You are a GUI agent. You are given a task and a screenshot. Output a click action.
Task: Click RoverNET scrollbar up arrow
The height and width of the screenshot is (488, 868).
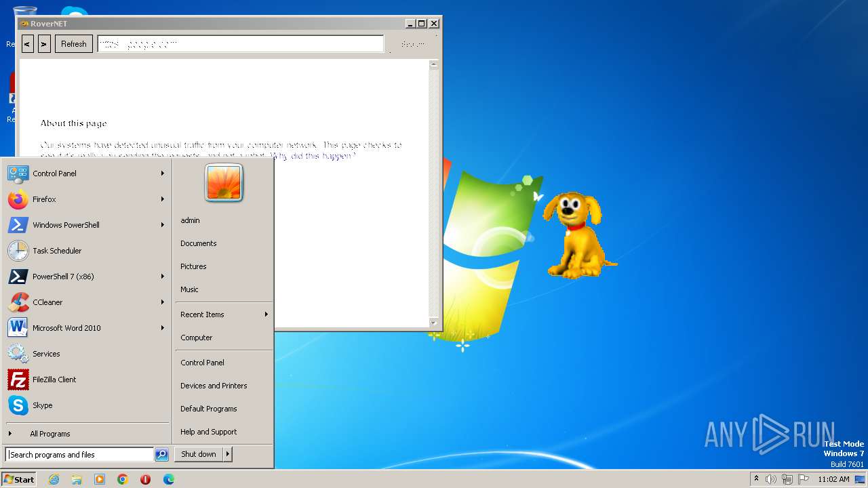click(x=434, y=65)
